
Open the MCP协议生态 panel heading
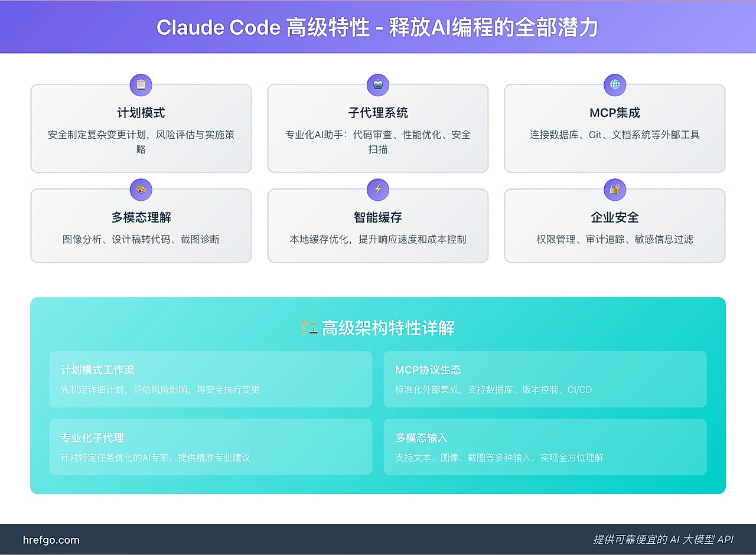pos(428,370)
